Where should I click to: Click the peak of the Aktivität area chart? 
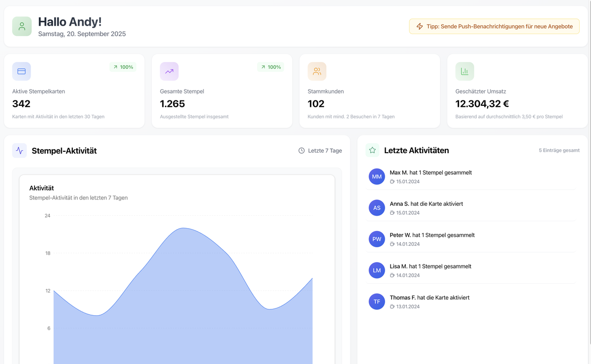pos(182,228)
